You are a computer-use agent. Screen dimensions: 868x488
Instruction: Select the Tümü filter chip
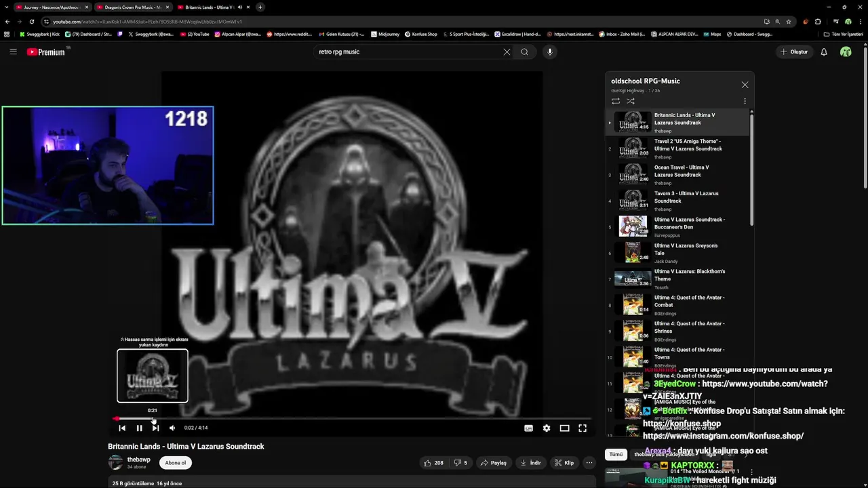point(616,455)
